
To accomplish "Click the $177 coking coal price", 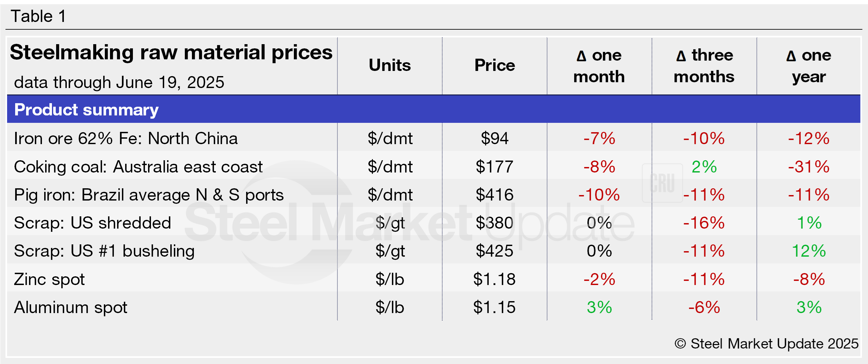I will pos(494,167).
